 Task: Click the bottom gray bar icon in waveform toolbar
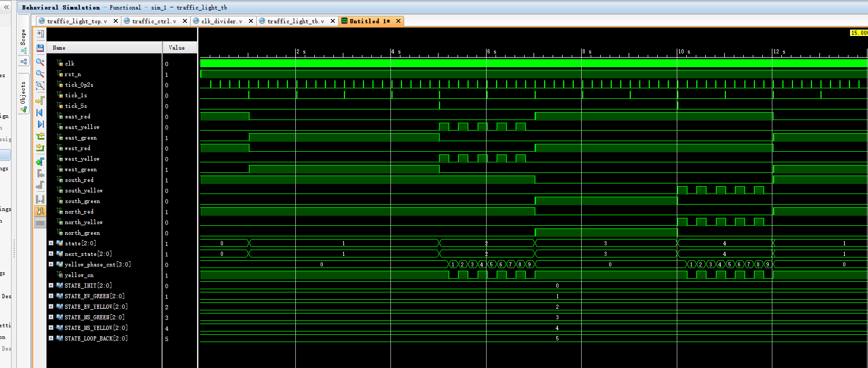click(40, 223)
